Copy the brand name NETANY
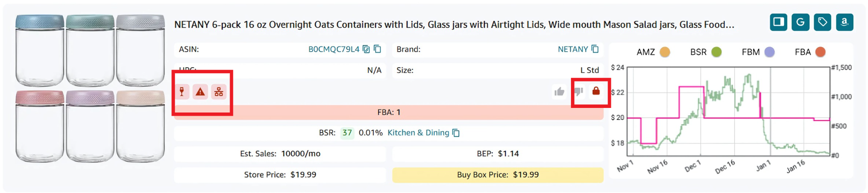Viewport: 868px width, 193px height. (595, 49)
